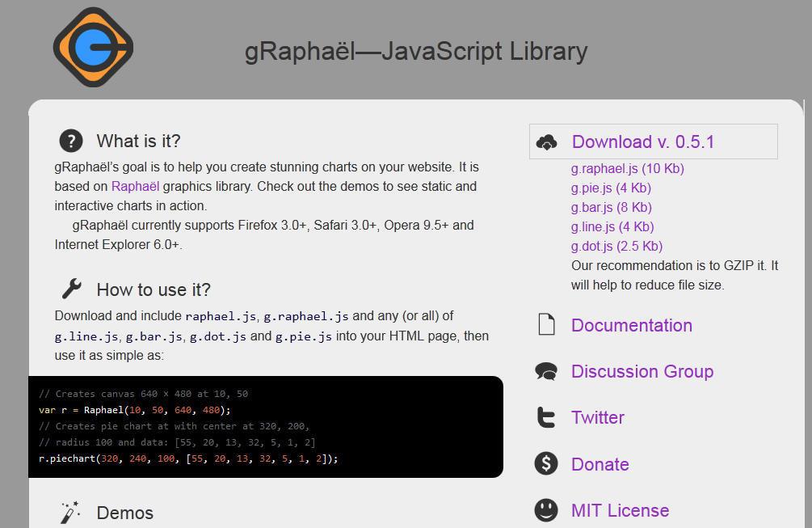
Task: Click the MIT License smiley icon
Action: (x=546, y=510)
